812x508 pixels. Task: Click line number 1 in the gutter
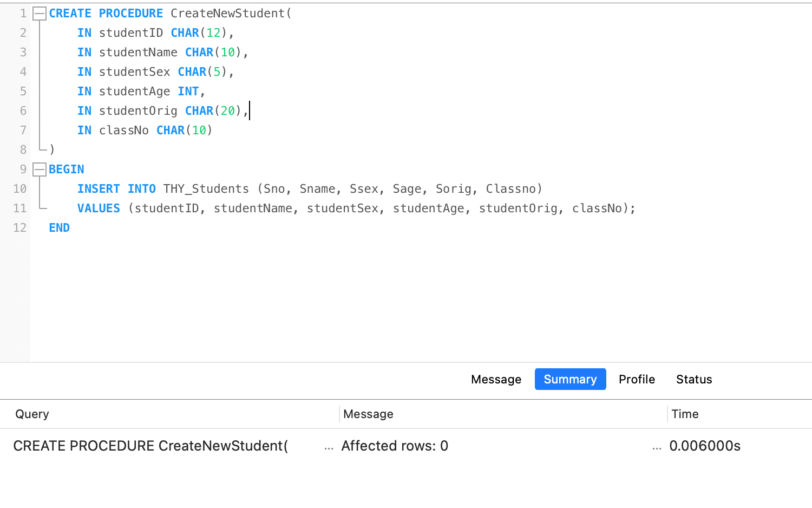(23, 14)
